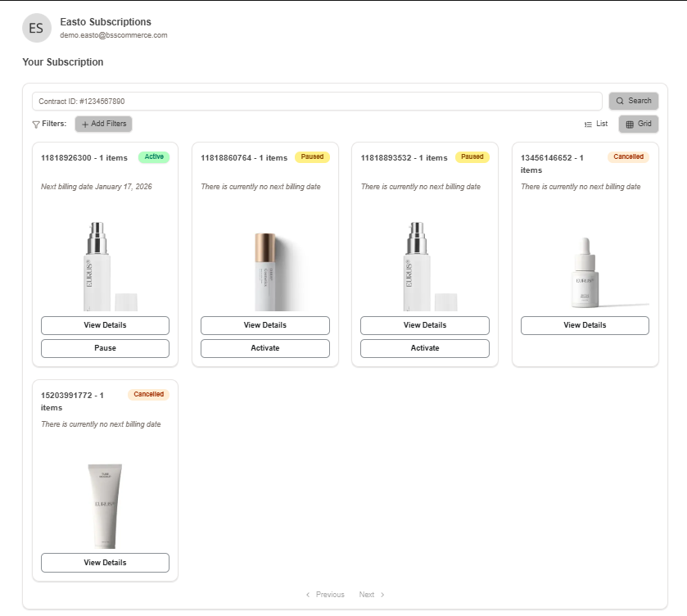View details of cancelled subscription 13456146652
This screenshot has width=687, height=616.
click(585, 325)
